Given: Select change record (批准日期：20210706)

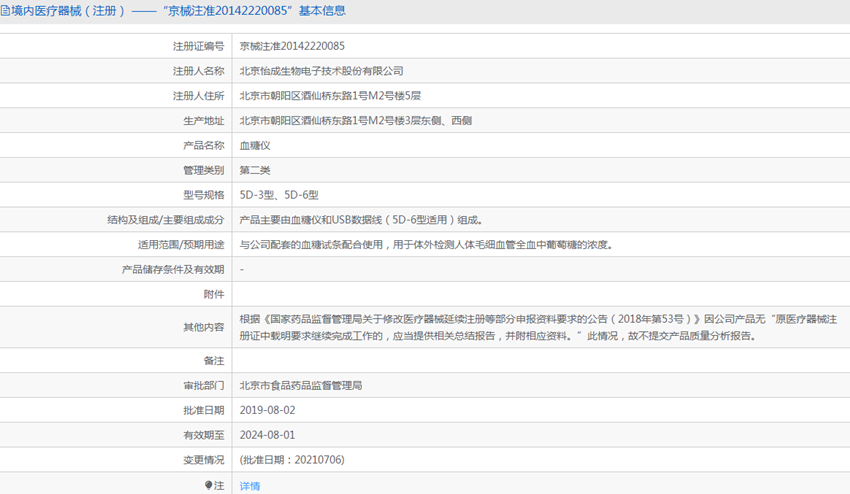Looking at the screenshot, I should (292, 460).
